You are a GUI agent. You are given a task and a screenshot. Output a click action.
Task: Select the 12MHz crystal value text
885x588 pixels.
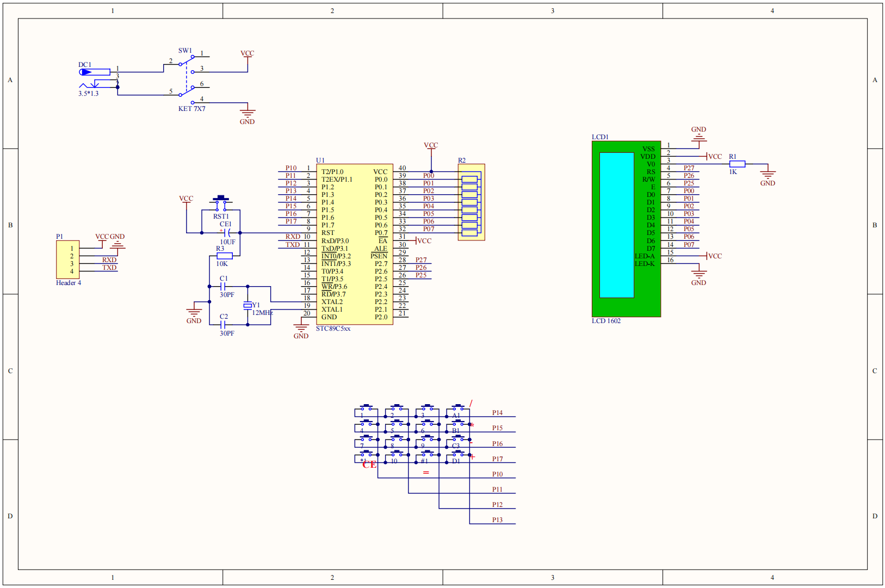point(262,313)
